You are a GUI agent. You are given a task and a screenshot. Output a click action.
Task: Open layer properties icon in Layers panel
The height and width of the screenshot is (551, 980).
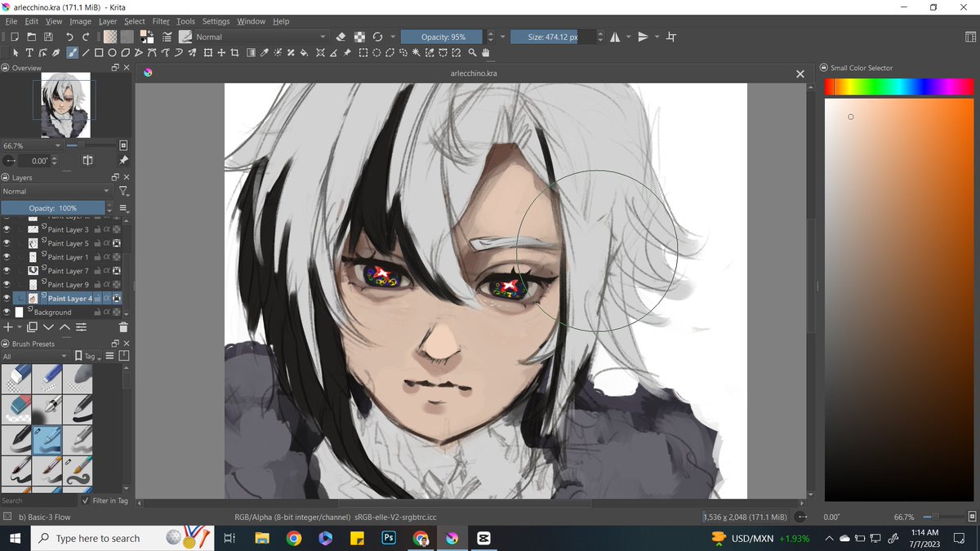(x=81, y=327)
